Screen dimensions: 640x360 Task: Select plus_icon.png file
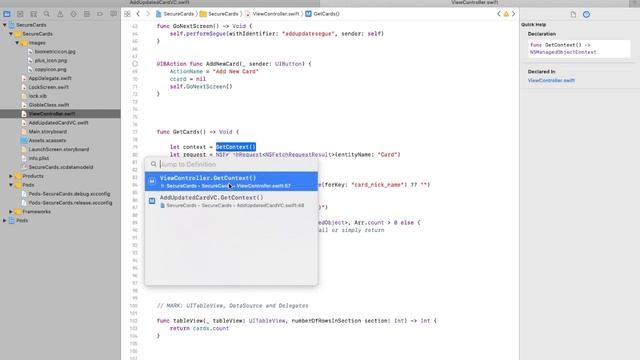click(51, 60)
